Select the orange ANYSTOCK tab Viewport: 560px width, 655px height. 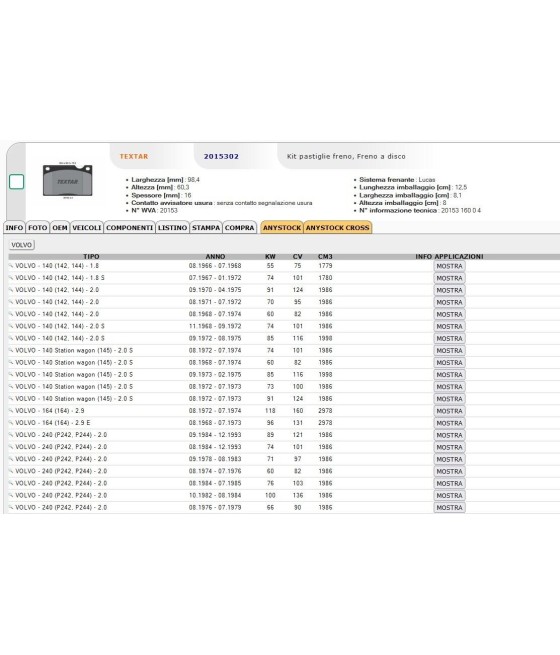click(282, 228)
